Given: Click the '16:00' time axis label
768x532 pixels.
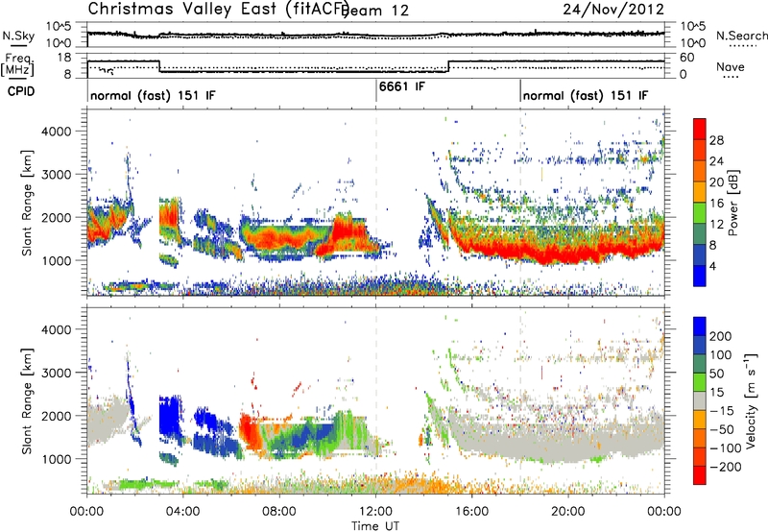Looking at the screenshot, I should tap(472, 512).
